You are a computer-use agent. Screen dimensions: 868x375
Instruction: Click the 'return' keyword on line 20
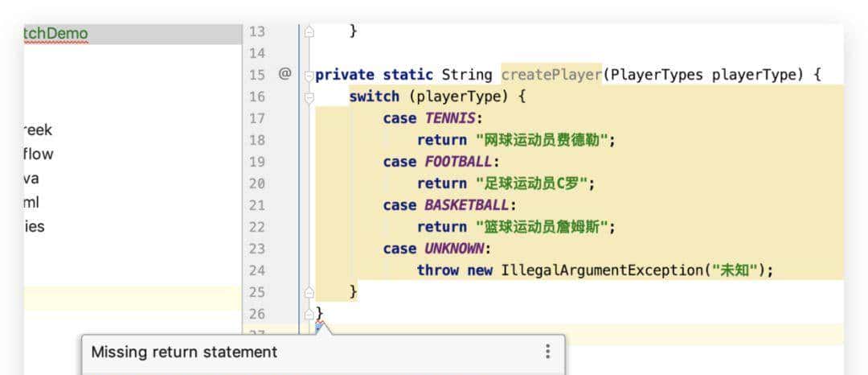pos(442,183)
